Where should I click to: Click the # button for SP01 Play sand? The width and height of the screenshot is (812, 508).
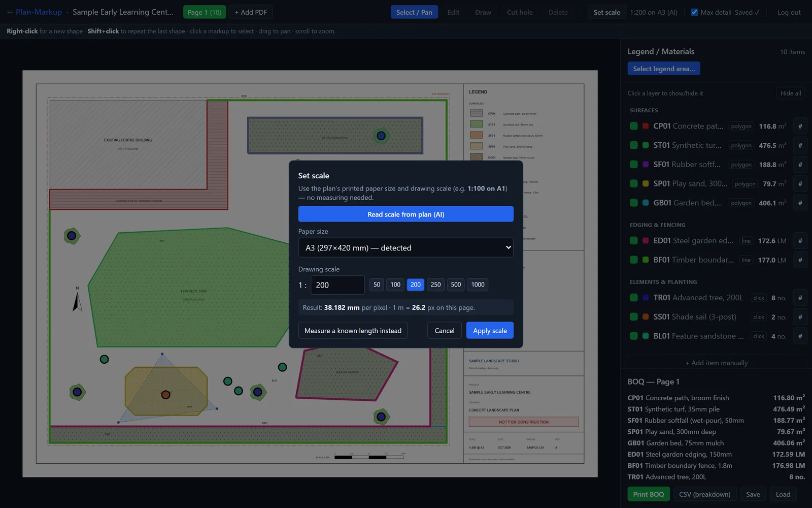click(800, 184)
